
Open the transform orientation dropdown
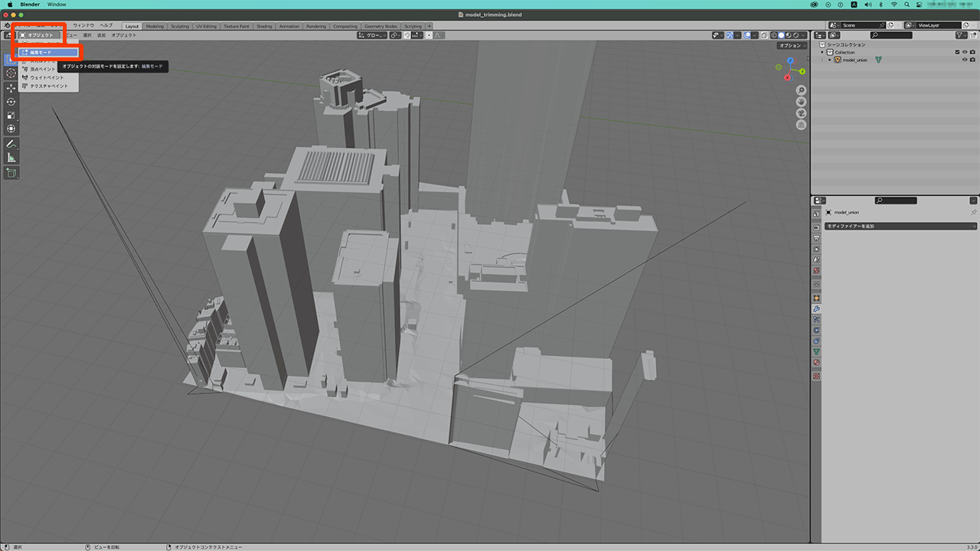(372, 35)
